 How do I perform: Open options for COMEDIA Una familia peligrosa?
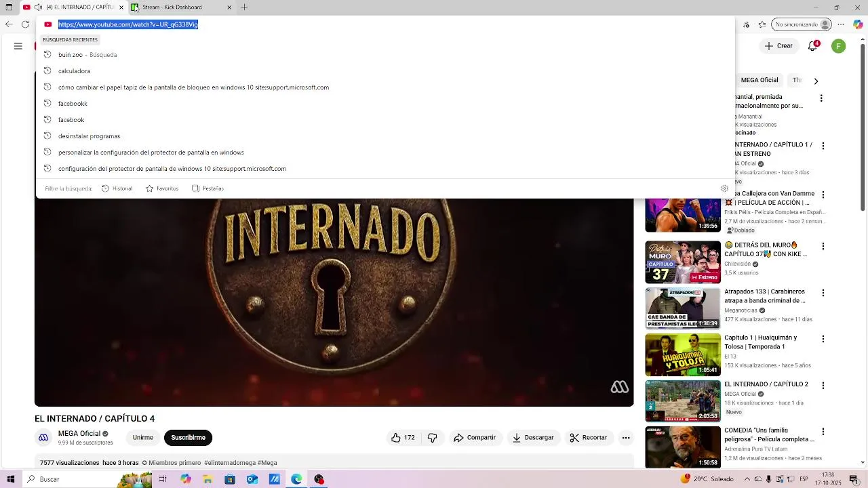pos(823,432)
